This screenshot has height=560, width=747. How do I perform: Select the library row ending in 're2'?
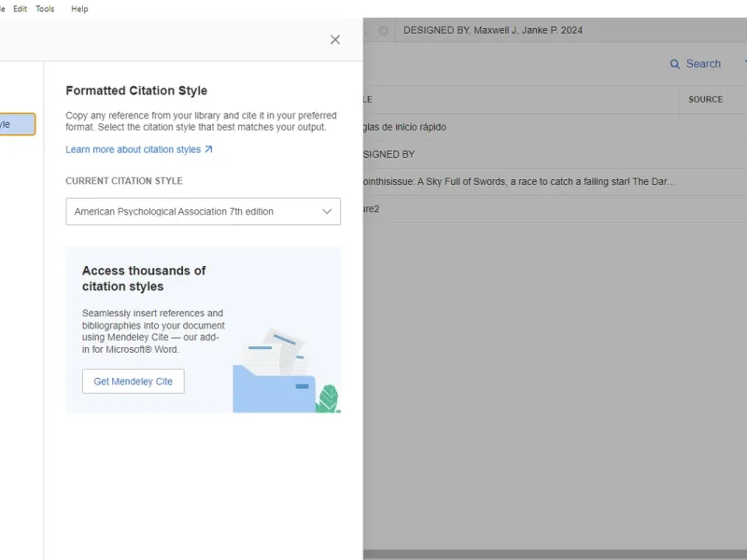[555, 208]
